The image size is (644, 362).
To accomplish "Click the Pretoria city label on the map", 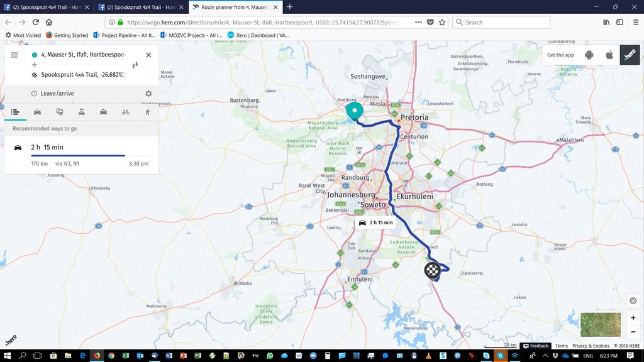I will pyautogui.click(x=414, y=118).
